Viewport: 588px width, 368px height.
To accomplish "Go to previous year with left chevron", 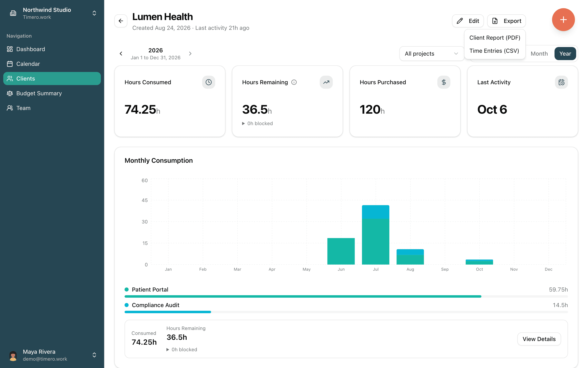I will coord(121,54).
